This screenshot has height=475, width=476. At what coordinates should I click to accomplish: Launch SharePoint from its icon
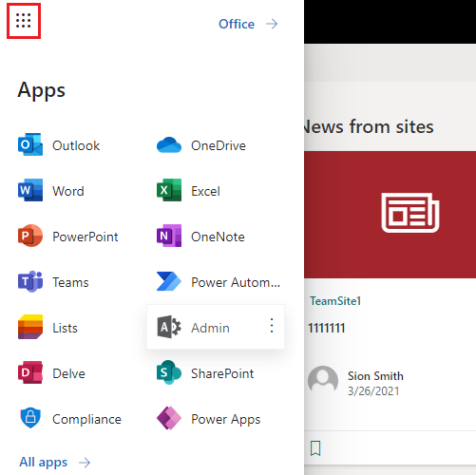point(169,372)
